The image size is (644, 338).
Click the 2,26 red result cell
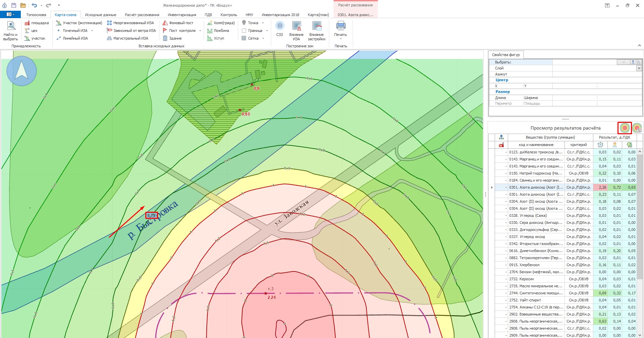click(600, 187)
